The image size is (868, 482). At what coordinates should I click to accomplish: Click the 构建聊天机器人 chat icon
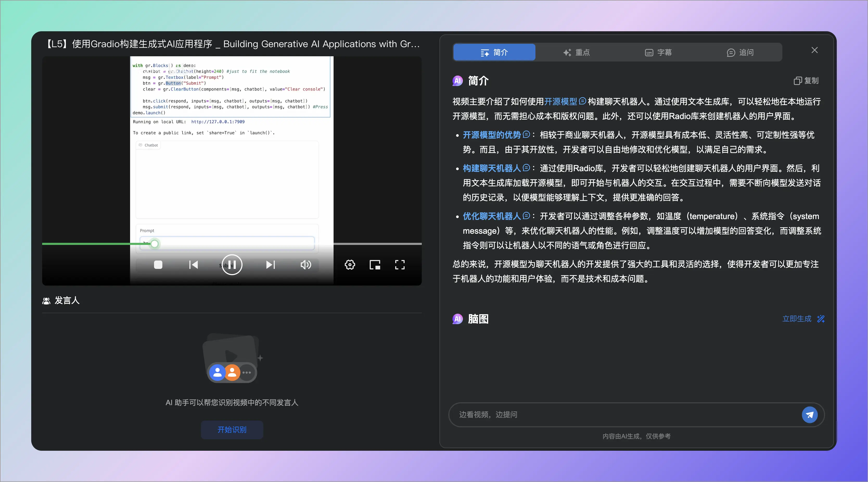(526, 168)
